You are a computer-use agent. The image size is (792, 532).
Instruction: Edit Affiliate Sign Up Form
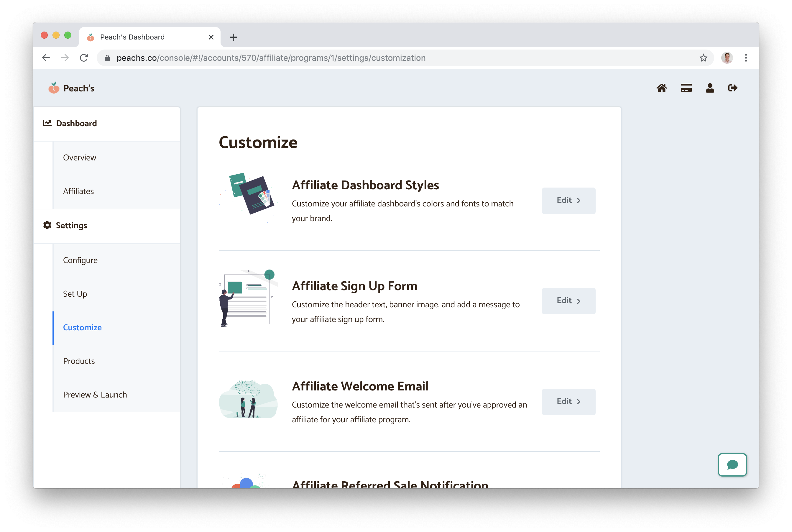click(x=568, y=301)
